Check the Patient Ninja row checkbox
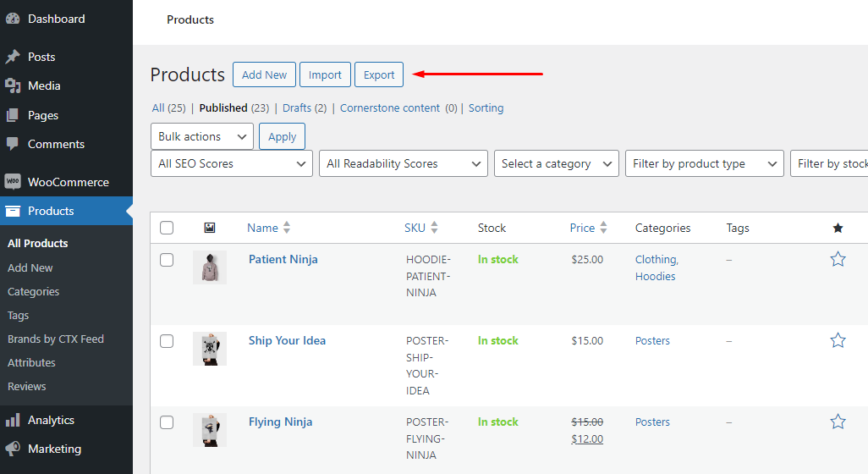This screenshot has width=868, height=474. click(167, 260)
